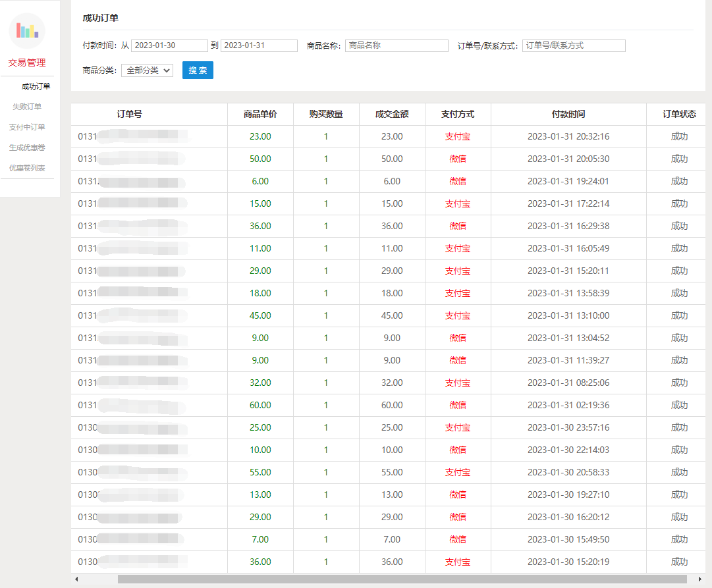The height and width of the screenshot is (588, 712).
Task: Click unit price 60.00 in green
Action: [x=260, y=405]
